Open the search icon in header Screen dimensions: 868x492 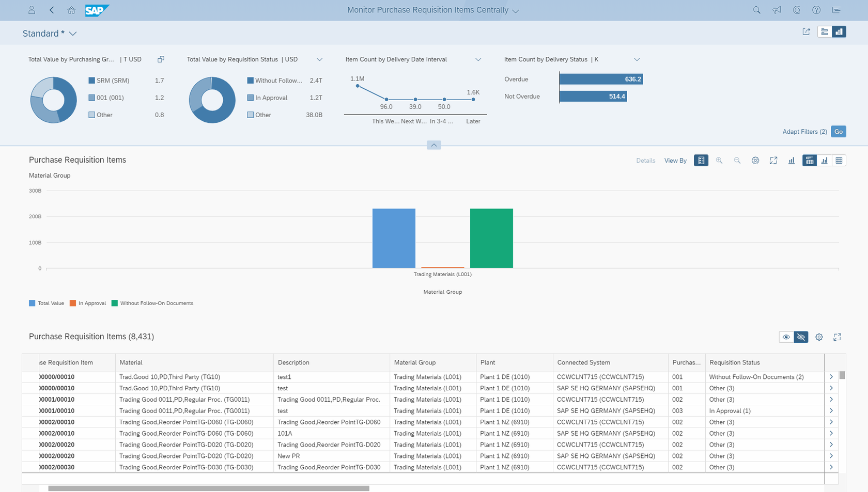(x=757, y=10)
